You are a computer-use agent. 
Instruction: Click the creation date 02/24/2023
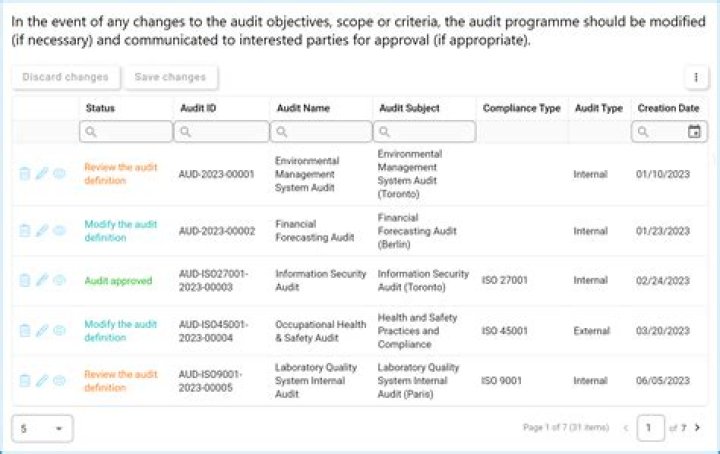pyautogui.click(x=663, y=280)
